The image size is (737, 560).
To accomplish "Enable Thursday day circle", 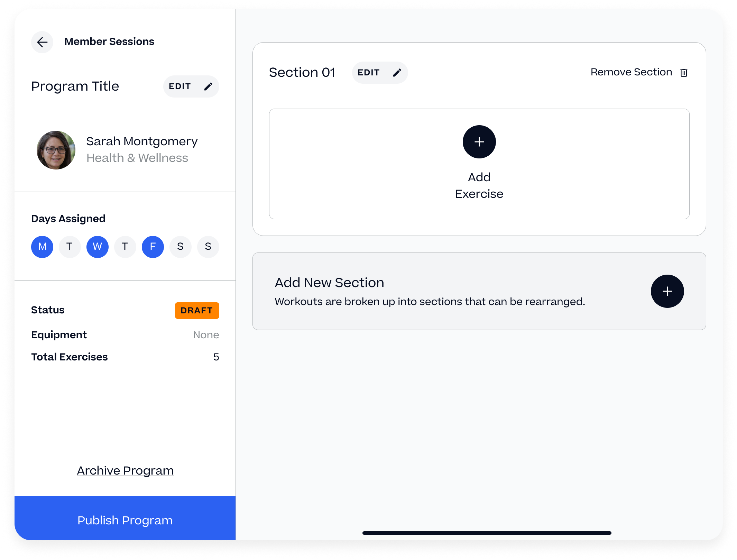I will [125, 247].
